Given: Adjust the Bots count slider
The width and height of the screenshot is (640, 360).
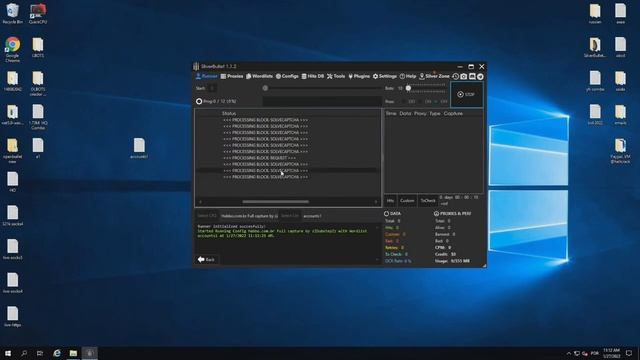Looking at the screenshot, I should pyautogui.click(x=427, y=88).
